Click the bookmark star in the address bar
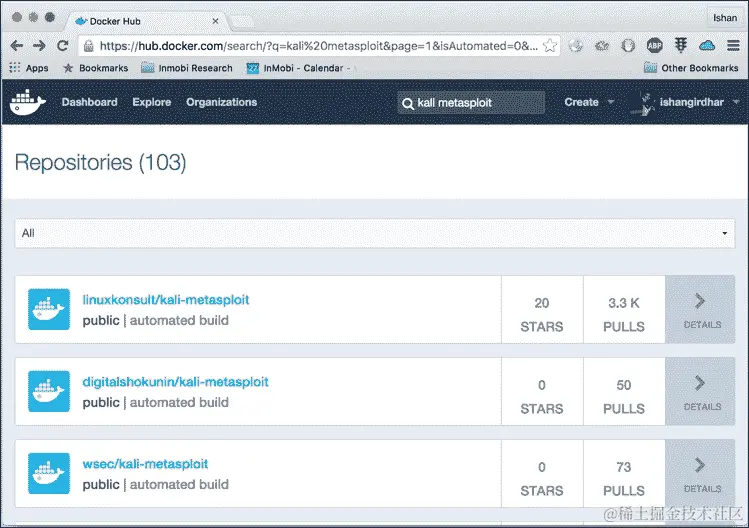Viewport: 749px width, 528px height. pyautogui.click(x=550, y=46)
